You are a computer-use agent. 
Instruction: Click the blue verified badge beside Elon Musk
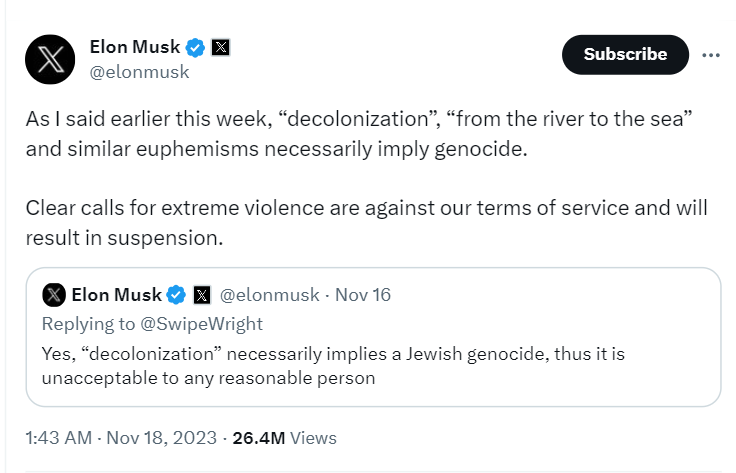pos(197,47)
